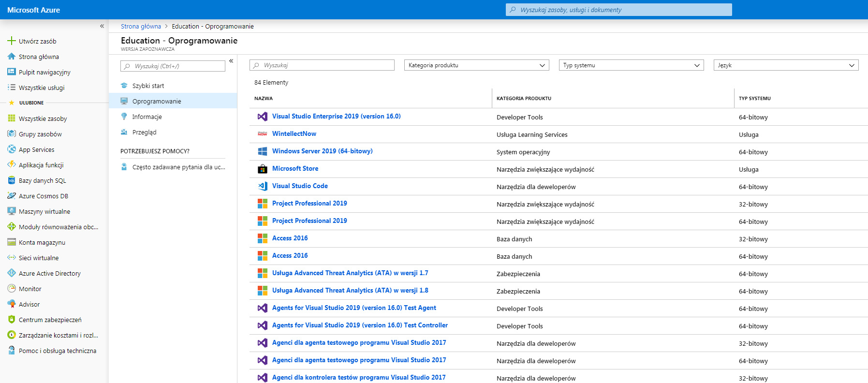868x383 pixels.
Task: Click the Centrum zabezpieczeń shield icon
Action: click(x=12, y=320)
